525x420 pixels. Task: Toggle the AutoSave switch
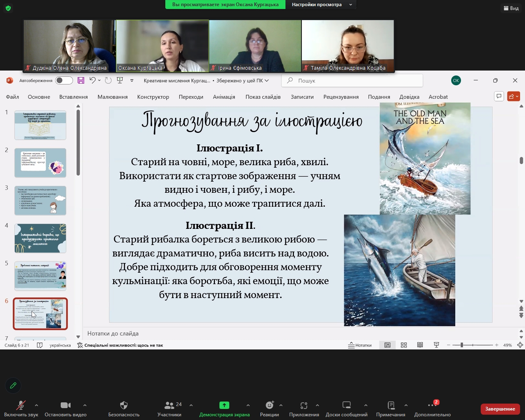(x=64, y=80)
